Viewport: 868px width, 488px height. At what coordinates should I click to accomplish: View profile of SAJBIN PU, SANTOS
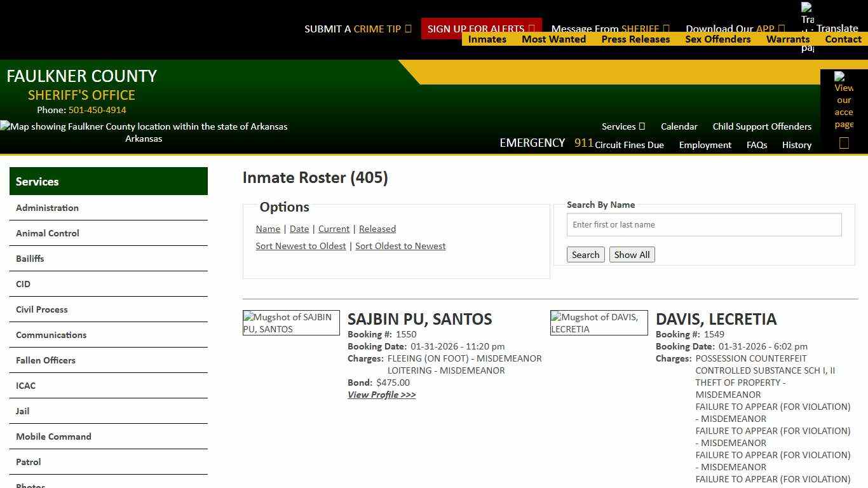click(381, 395)
